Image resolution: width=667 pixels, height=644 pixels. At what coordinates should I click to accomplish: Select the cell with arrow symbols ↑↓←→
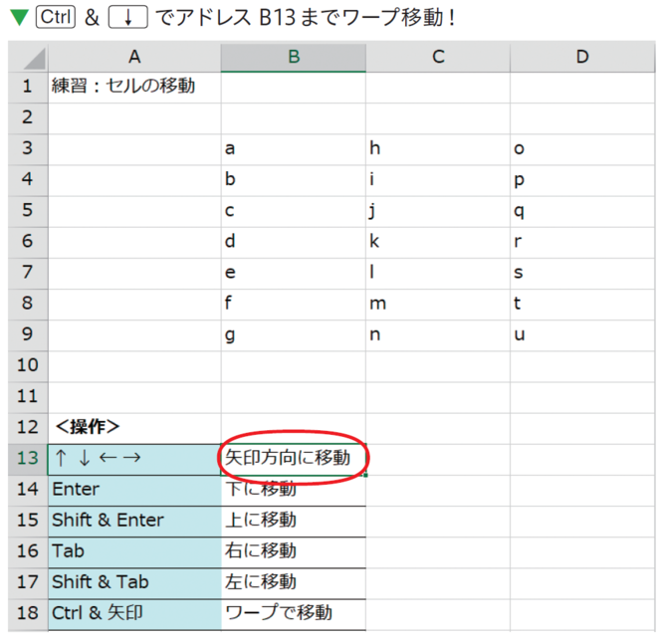[x=134, y=459]
